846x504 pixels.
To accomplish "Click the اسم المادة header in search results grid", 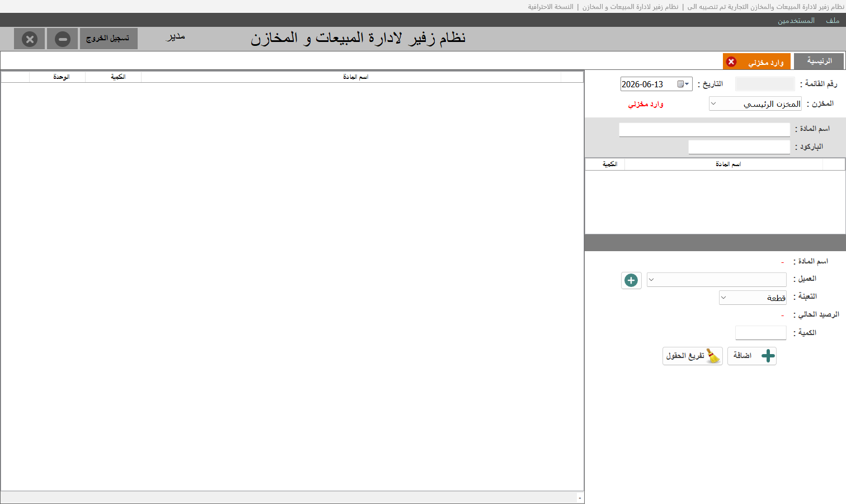I will click(x=724, y=164).
